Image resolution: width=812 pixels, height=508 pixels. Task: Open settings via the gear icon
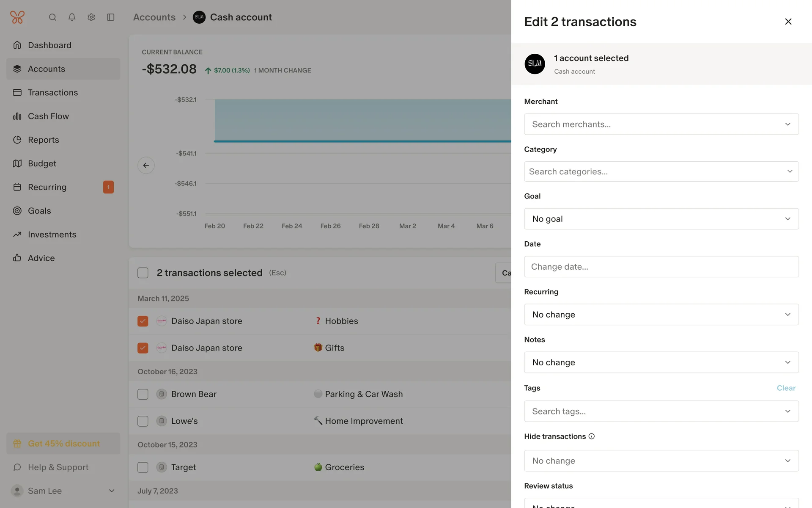click(x=91, y=17)
